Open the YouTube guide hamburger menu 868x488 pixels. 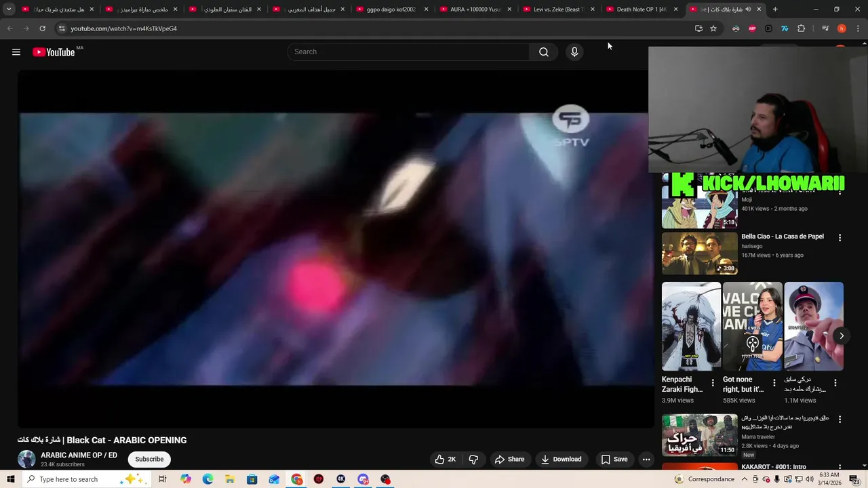pyautogui.click(x=16, y=52)
